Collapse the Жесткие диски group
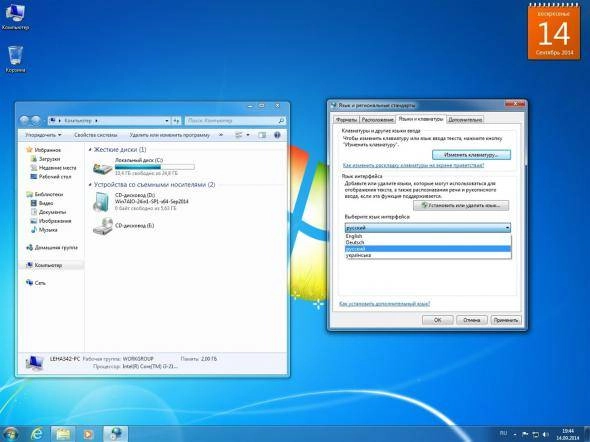The image size is (590, 442). [x=90, y=150]
